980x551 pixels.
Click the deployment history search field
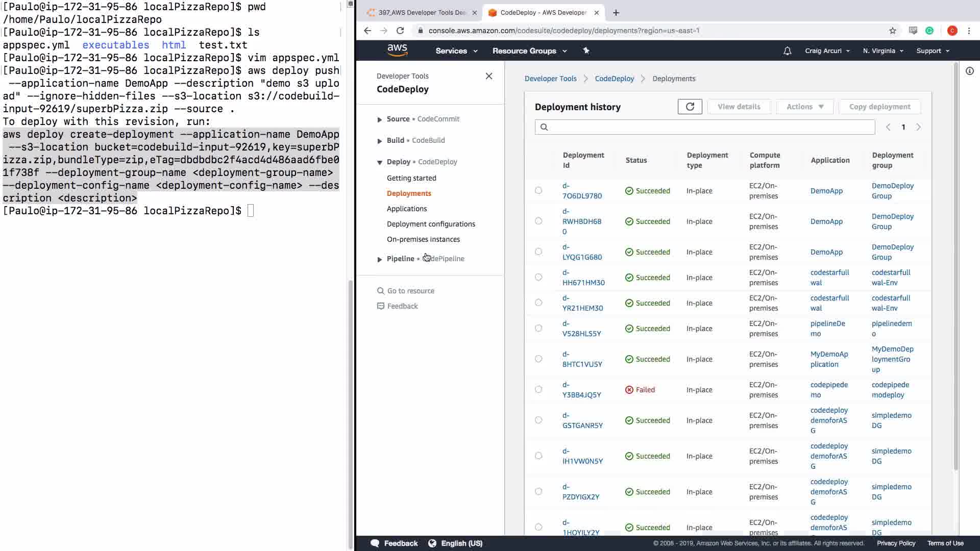[704, 127]
